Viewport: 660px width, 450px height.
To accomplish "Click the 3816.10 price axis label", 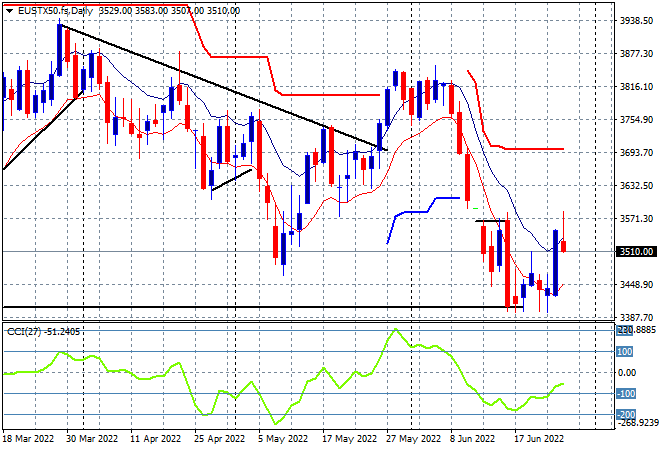I will [636, 86].
